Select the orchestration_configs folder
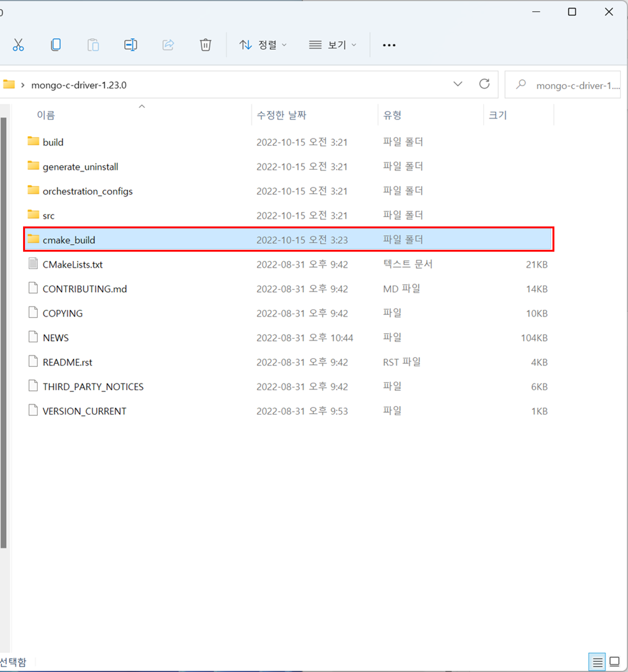This screenshot has width=628, height=672. coord(87,191)
